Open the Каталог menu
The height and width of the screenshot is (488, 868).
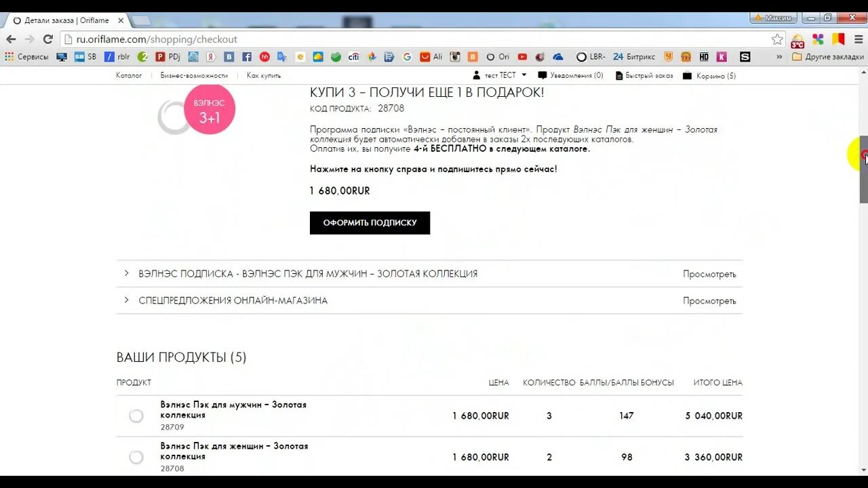point(129,75)
